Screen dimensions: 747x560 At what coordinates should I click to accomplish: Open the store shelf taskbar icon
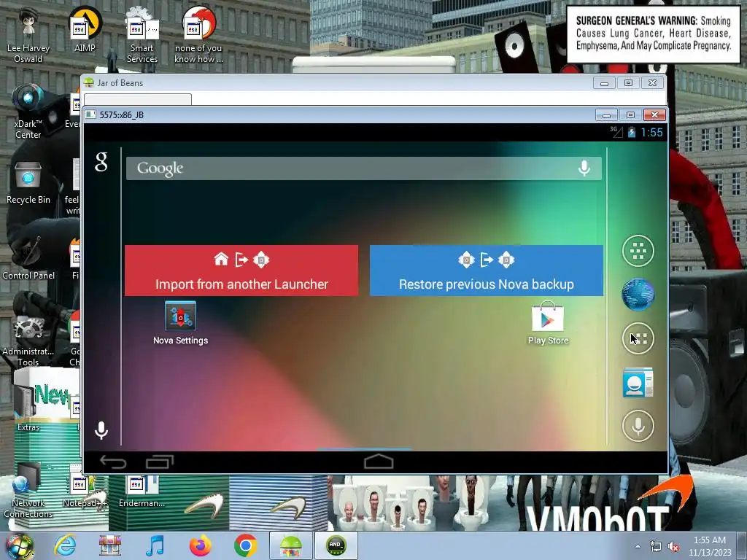pos(110,545)
